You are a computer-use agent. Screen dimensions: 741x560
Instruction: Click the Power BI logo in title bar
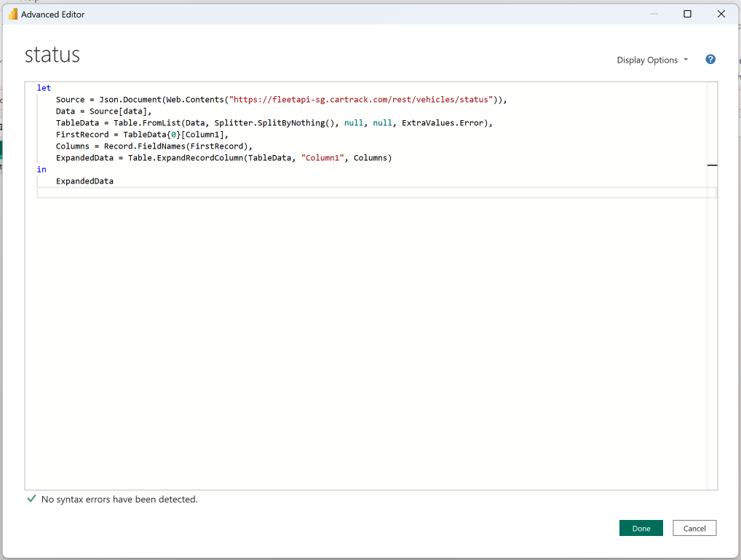tap(12, 14)
